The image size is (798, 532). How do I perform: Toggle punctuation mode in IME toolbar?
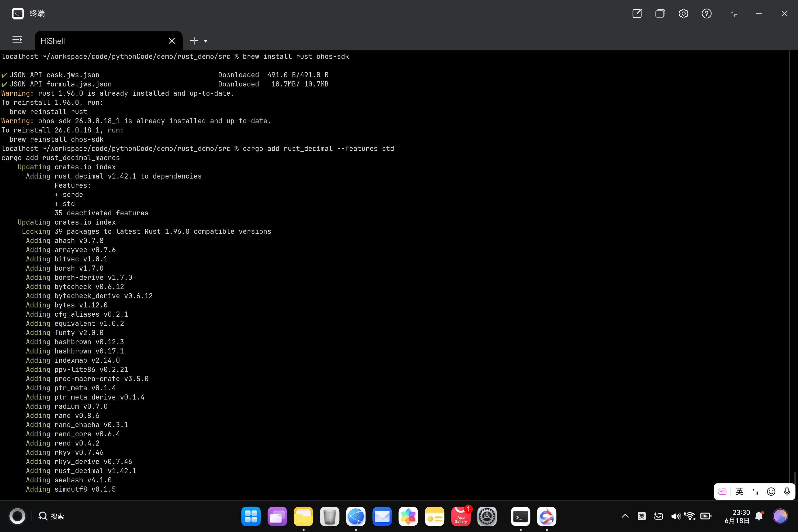(755, 491)
